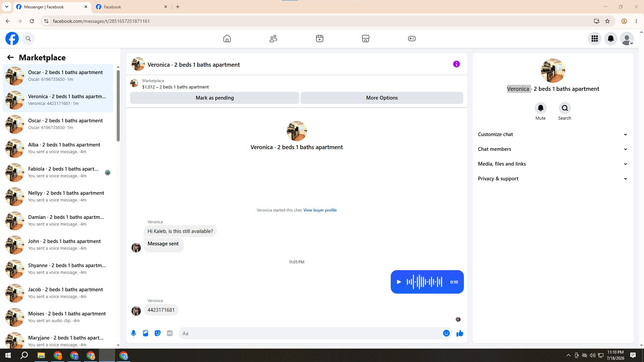Open Windows notification center
The image size is (644, 362).
click(633, 355)
